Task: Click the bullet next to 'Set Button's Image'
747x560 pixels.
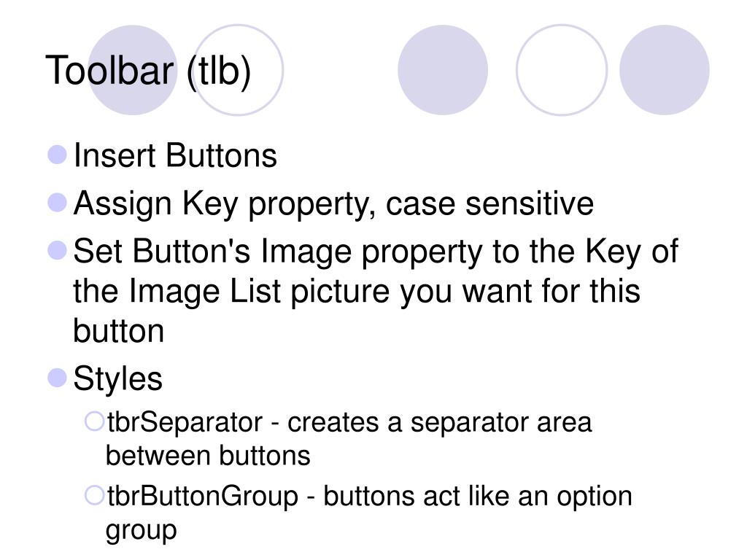Action: click(58, 250)
